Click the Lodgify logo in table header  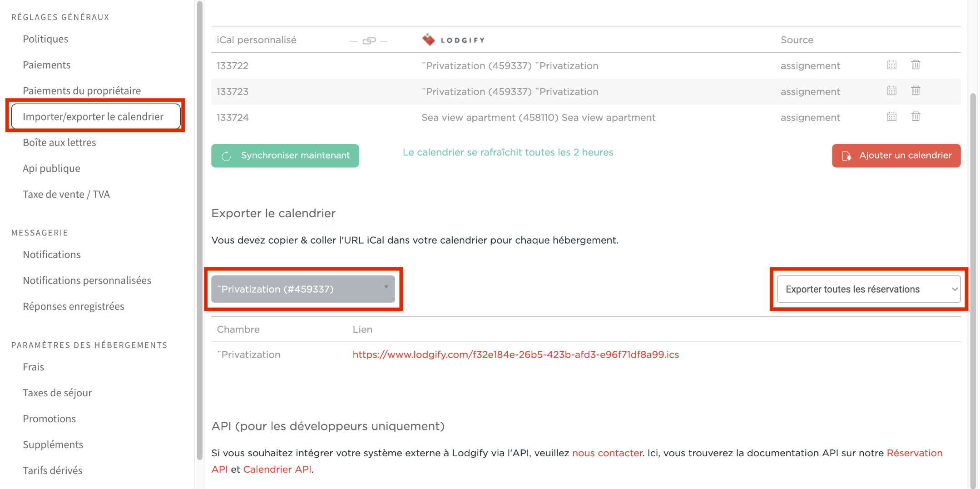453,40
